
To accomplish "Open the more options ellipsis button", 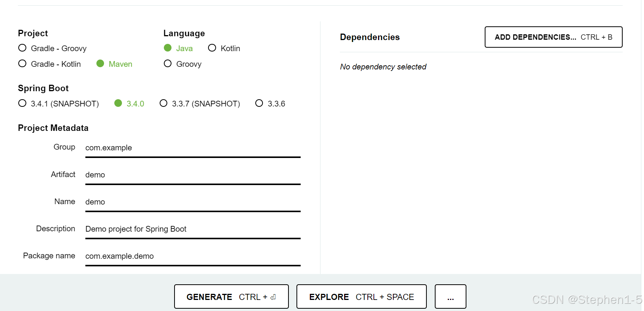I will pos(450,296).
